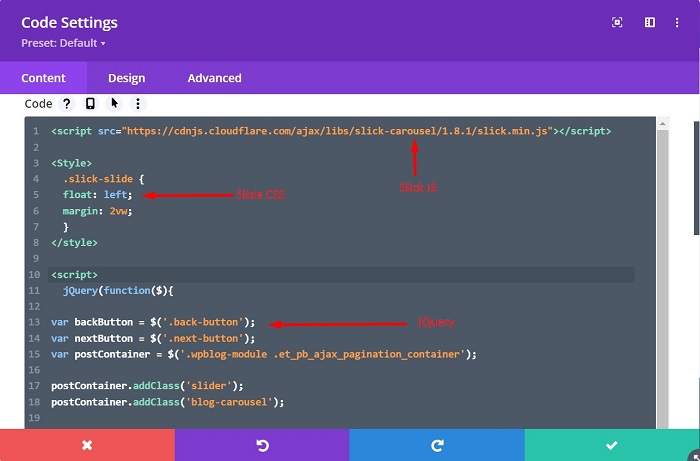Click the closing </style> tag on line 8

(74, 243)
